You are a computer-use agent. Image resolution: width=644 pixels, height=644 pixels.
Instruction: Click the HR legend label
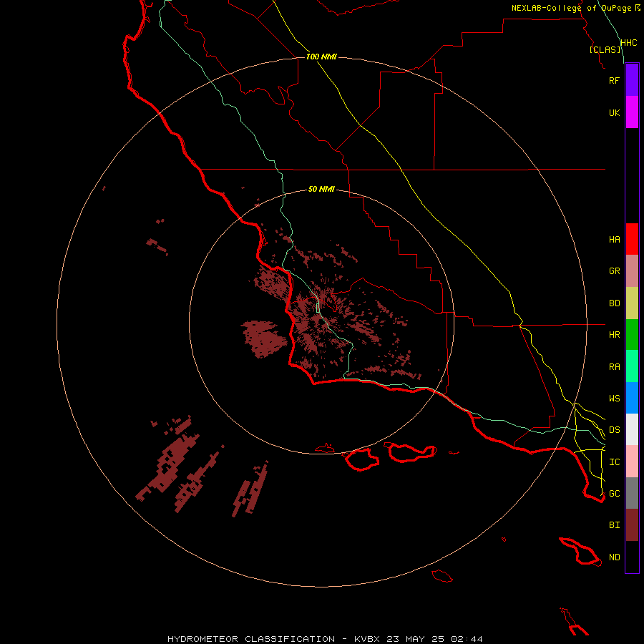[x=614, y=335]
